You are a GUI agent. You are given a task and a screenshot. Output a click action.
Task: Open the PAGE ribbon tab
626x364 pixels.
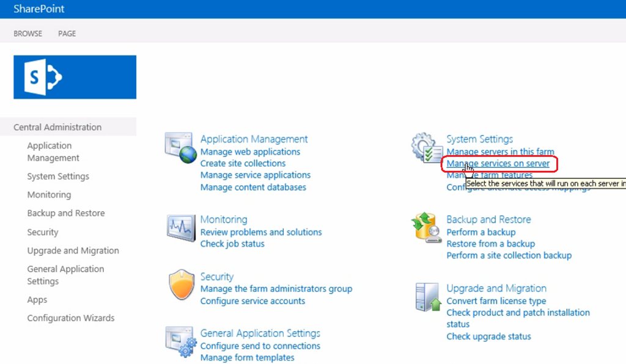pos(67,34)
